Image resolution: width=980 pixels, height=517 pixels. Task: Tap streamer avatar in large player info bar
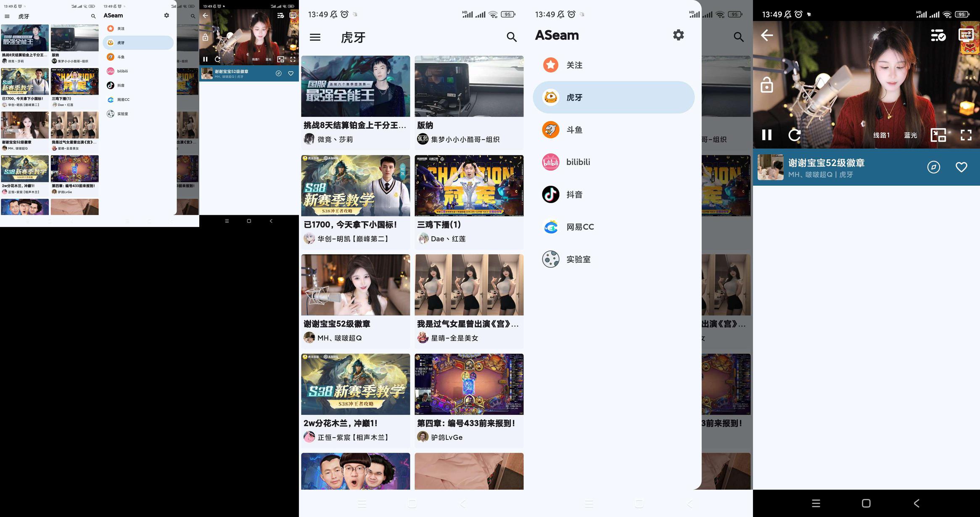click(x=771, y=167)
